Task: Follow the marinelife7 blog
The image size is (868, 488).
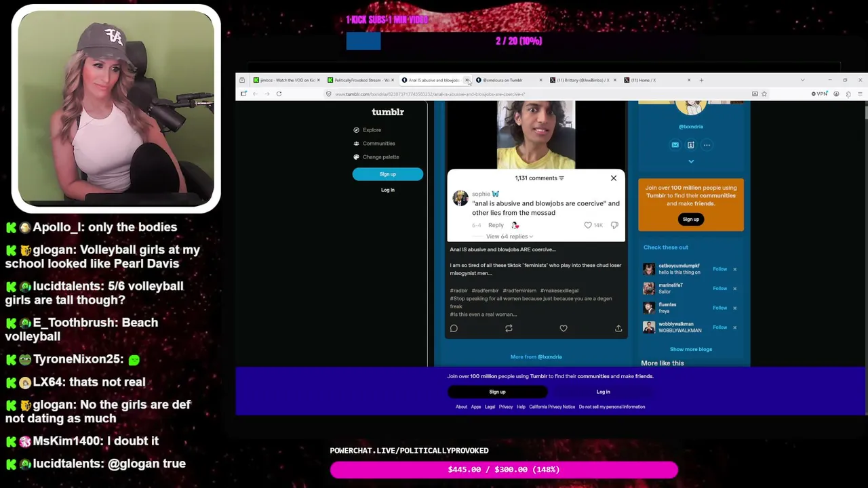Action: (719, 289)
